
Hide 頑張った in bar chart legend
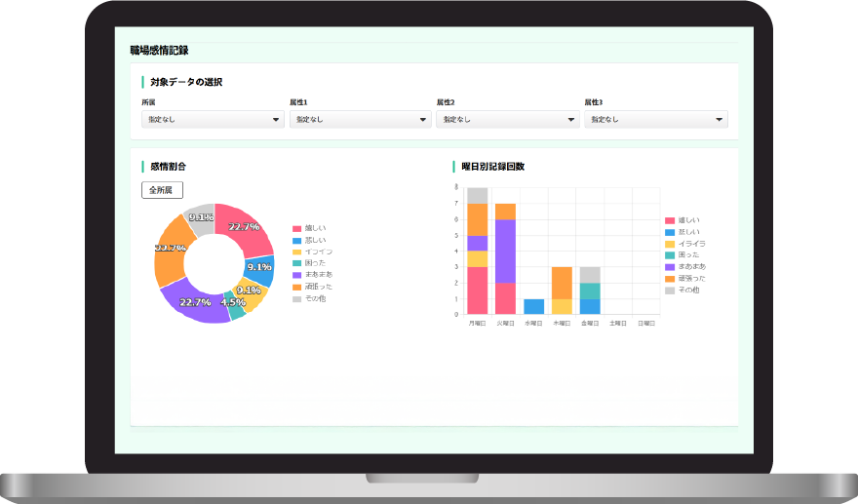pyautogui.click(x=687, y=279)
